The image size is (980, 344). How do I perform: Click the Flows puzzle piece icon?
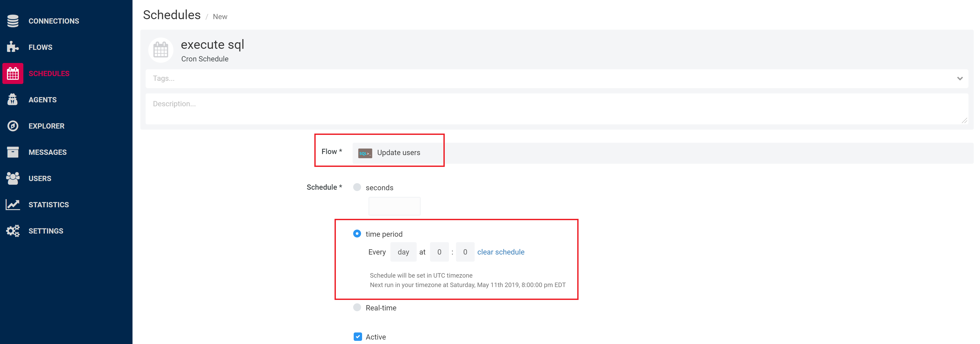click(13, 47)
